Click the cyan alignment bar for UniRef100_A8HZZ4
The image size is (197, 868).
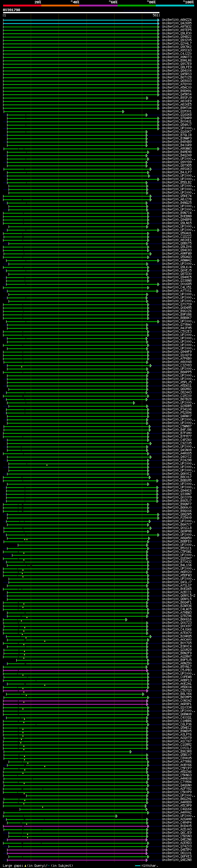tap(81, 20)
